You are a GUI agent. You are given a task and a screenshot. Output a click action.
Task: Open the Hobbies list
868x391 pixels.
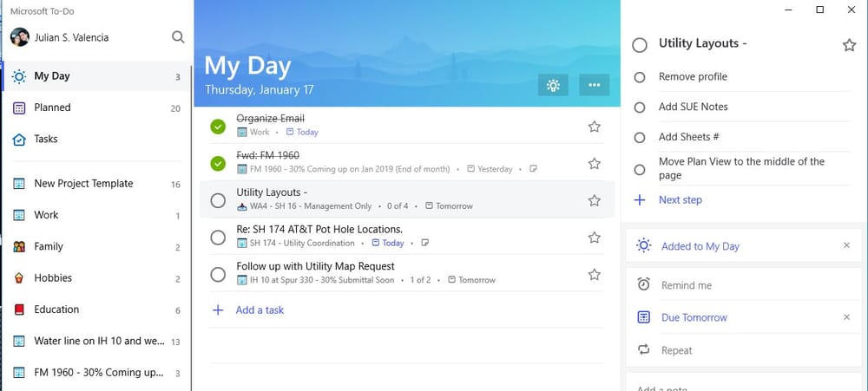[x=96, y=278]
